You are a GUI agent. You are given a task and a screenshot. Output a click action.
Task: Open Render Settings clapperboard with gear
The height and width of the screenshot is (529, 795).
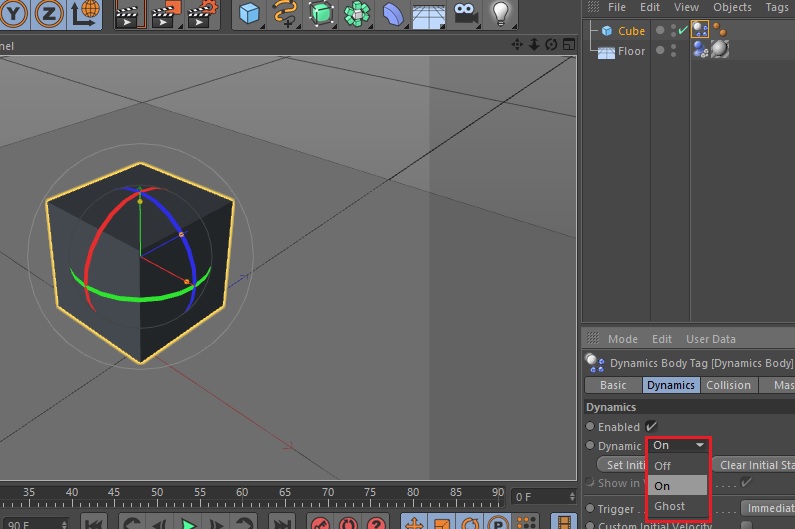[202, 14]
